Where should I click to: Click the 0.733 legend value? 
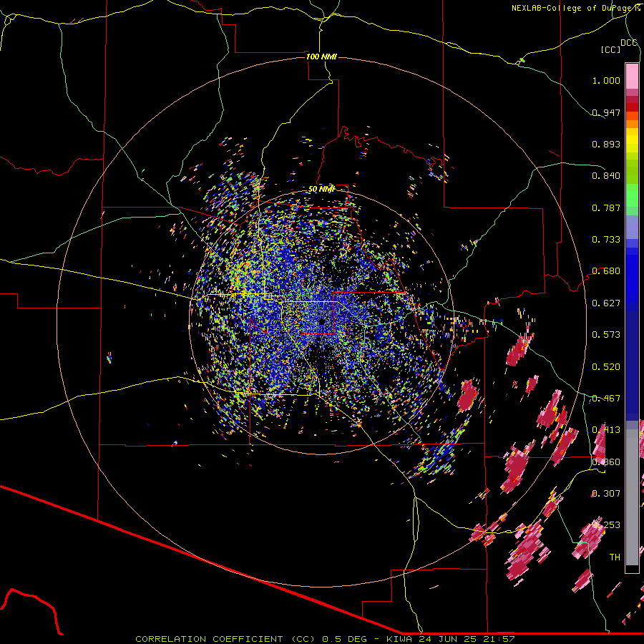tap(606, 240)
